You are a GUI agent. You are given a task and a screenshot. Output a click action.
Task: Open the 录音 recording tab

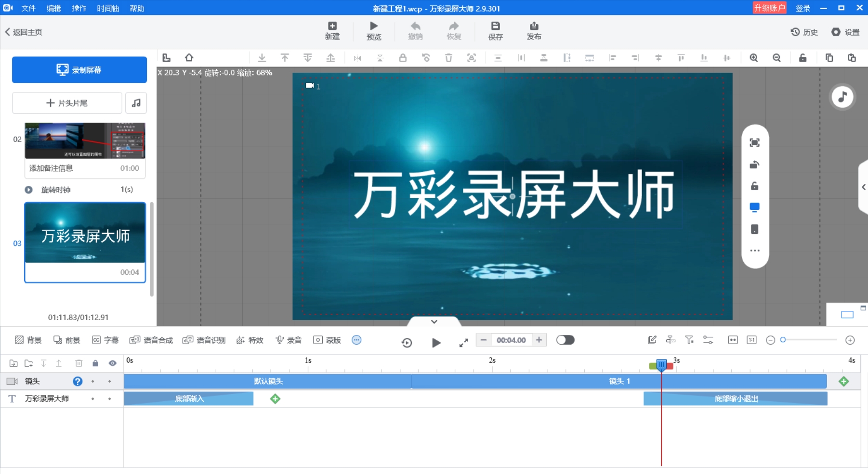point(289,340)
